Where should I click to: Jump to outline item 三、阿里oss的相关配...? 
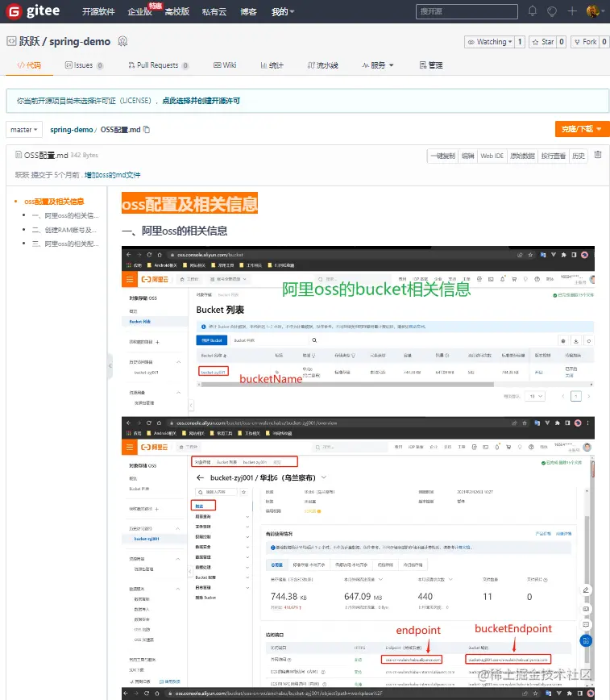tap(65, 244)
